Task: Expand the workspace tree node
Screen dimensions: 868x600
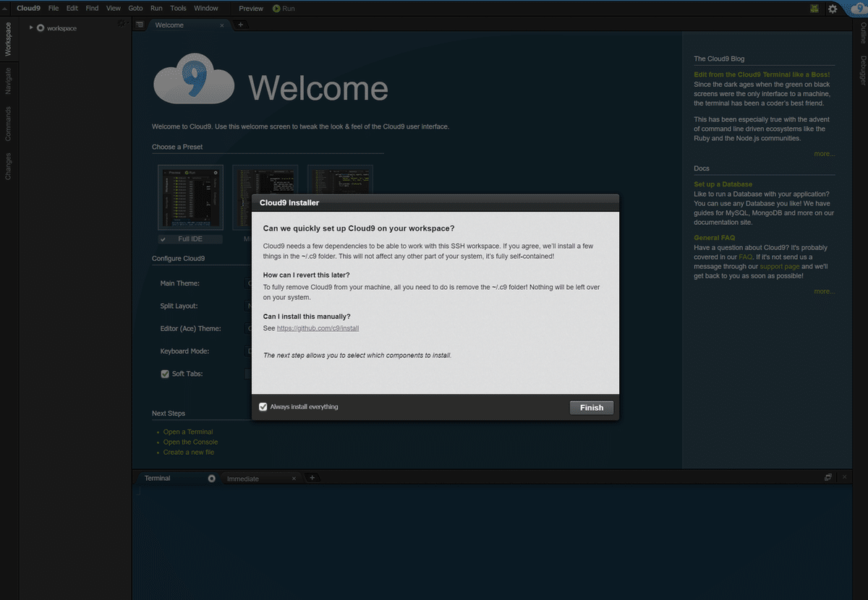Action: click(31, 28)
